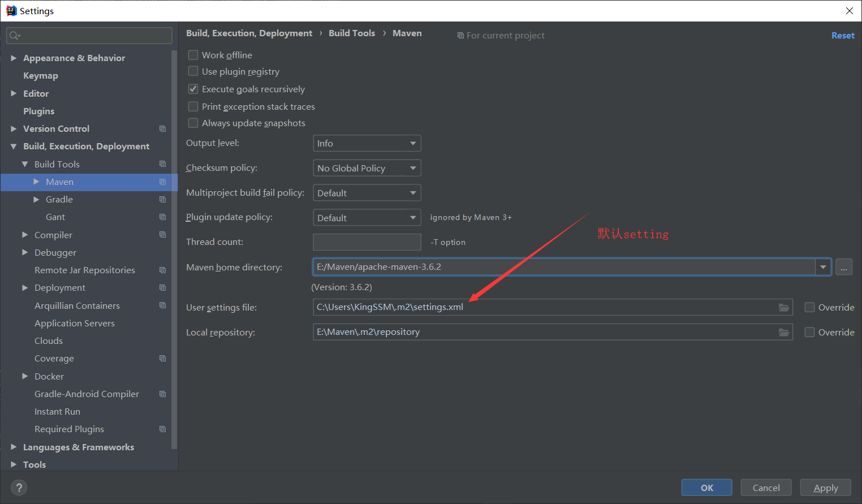Screen dimensions: 862x504
Task: Click the Thread count input field
Action: click(367, 242)
